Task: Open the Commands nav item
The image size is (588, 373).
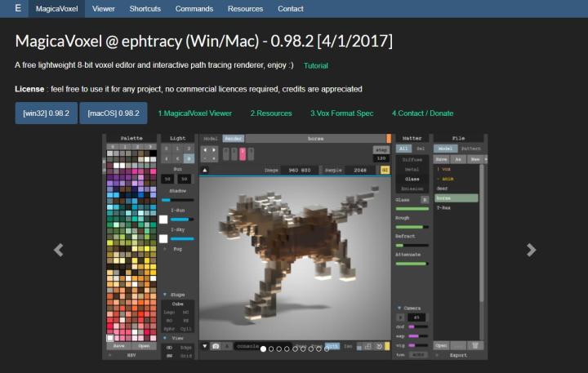Action: pos(194,9)
